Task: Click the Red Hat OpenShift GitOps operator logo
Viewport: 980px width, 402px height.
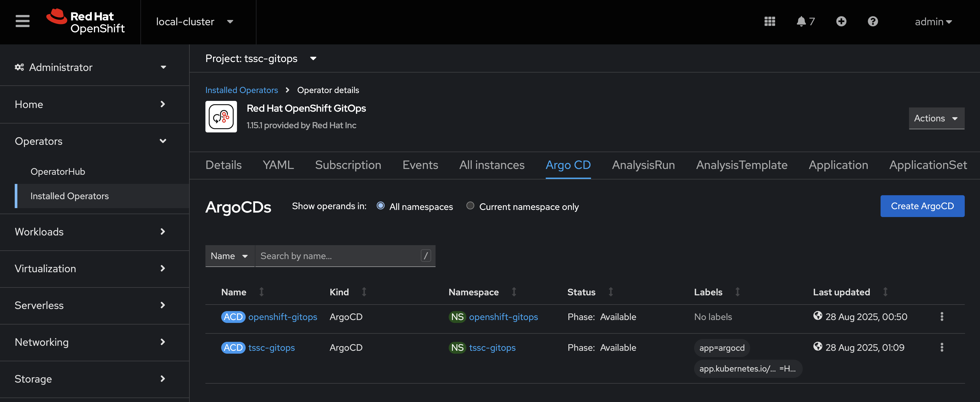Action: [221, 117]
